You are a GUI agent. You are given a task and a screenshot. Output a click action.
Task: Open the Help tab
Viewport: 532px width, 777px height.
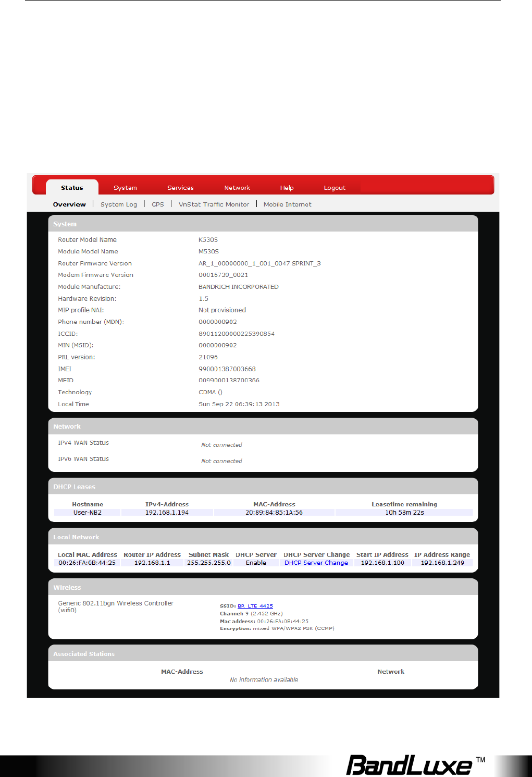(x=287, y=188)
